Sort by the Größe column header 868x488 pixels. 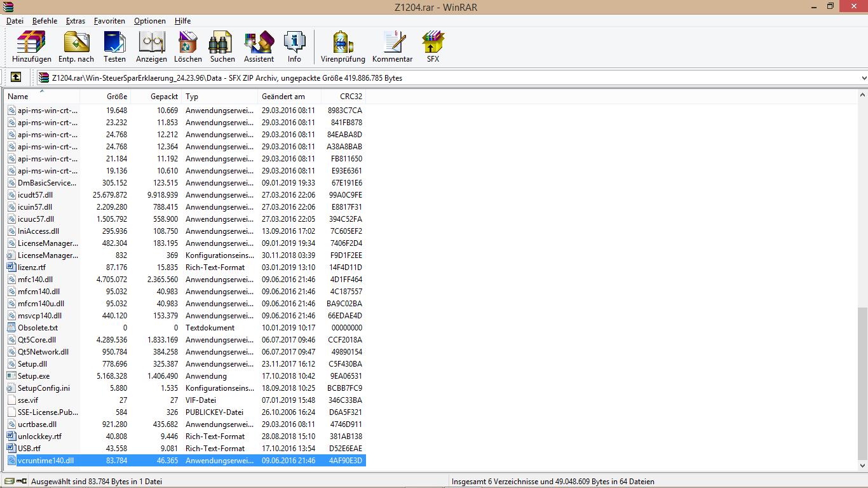click(105, 97)
